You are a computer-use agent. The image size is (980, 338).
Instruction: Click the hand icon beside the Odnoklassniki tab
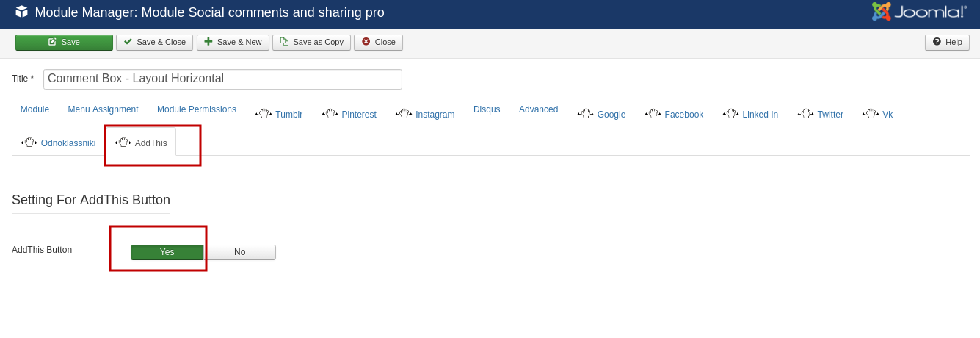click(x=29, y=143)
